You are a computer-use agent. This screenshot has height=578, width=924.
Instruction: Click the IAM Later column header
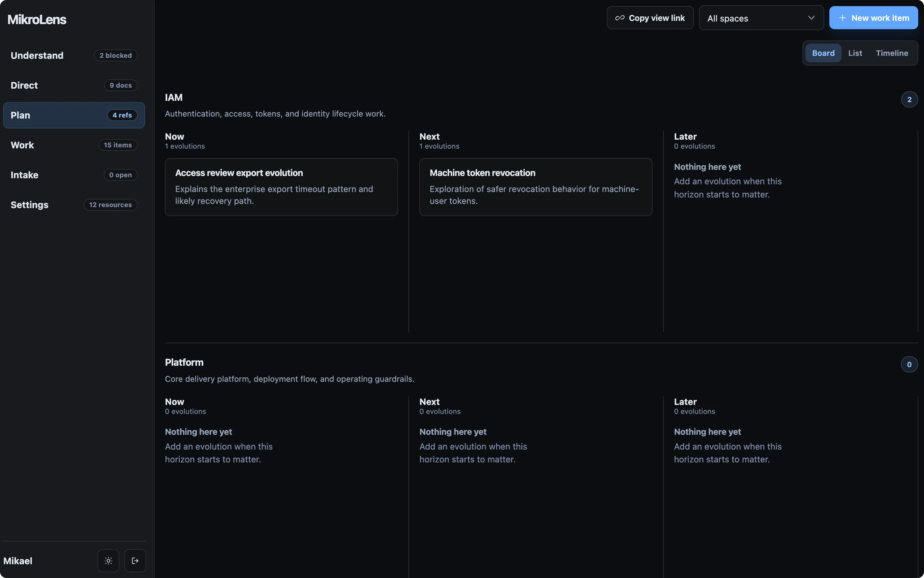[x=685, y=136]
